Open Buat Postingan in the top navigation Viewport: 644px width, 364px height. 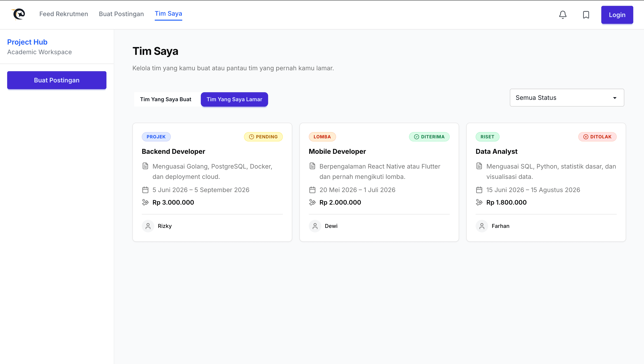[121, 14]
